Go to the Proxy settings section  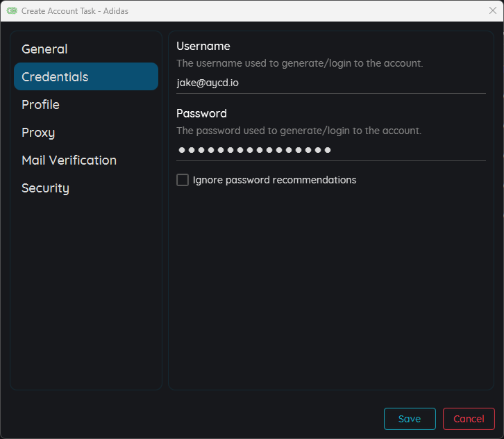pos(38,133)
